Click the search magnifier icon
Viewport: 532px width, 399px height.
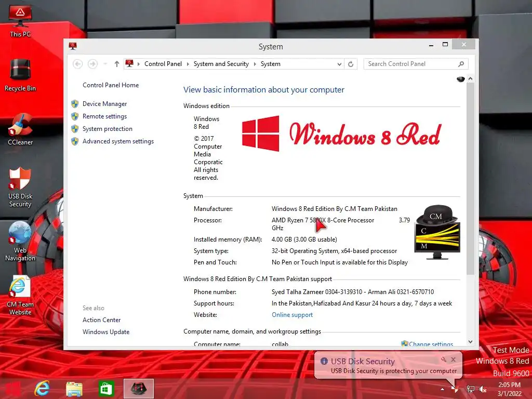click(461, 64)
